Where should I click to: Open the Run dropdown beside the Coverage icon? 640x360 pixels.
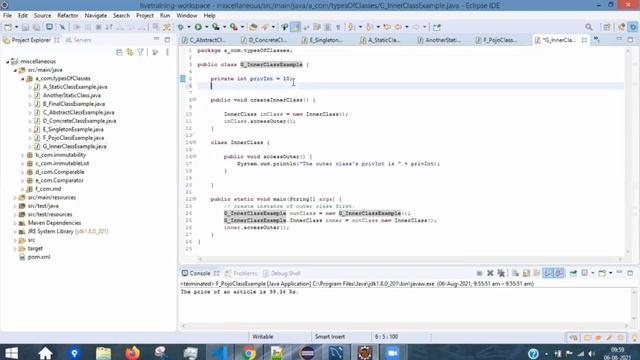click(x=224, y=27)
